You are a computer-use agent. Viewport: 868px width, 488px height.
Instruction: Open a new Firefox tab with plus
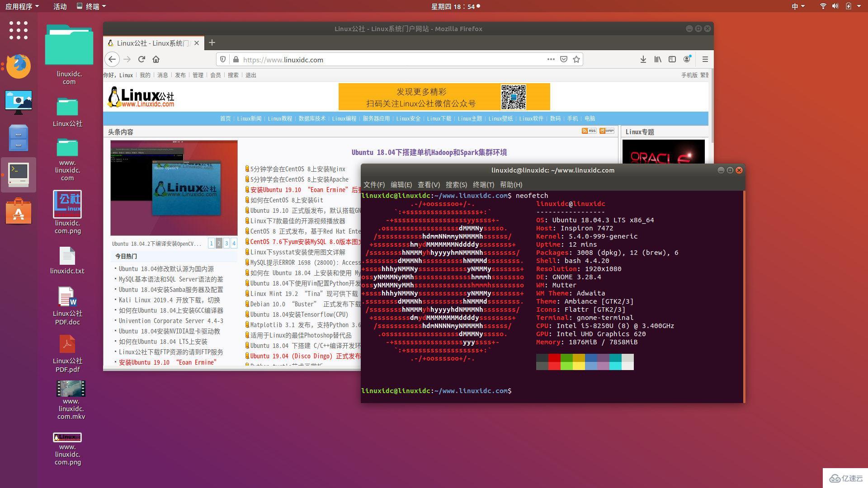point(212,43)
